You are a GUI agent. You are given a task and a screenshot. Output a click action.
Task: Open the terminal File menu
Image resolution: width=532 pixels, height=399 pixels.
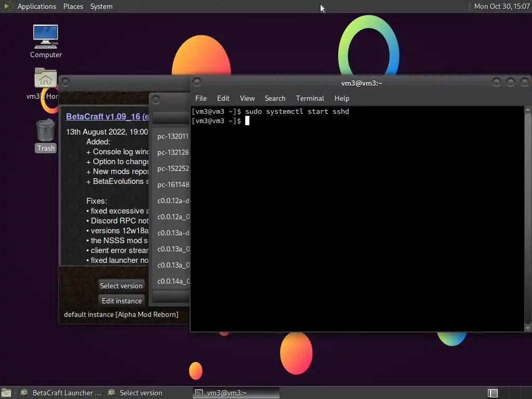coord(201,98)
